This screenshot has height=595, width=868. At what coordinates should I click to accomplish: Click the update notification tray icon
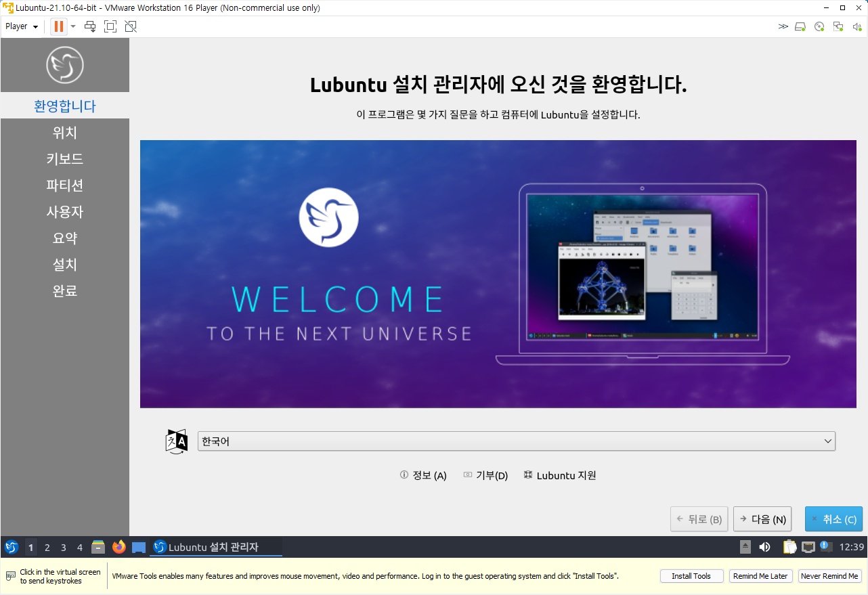pos(826,546)
